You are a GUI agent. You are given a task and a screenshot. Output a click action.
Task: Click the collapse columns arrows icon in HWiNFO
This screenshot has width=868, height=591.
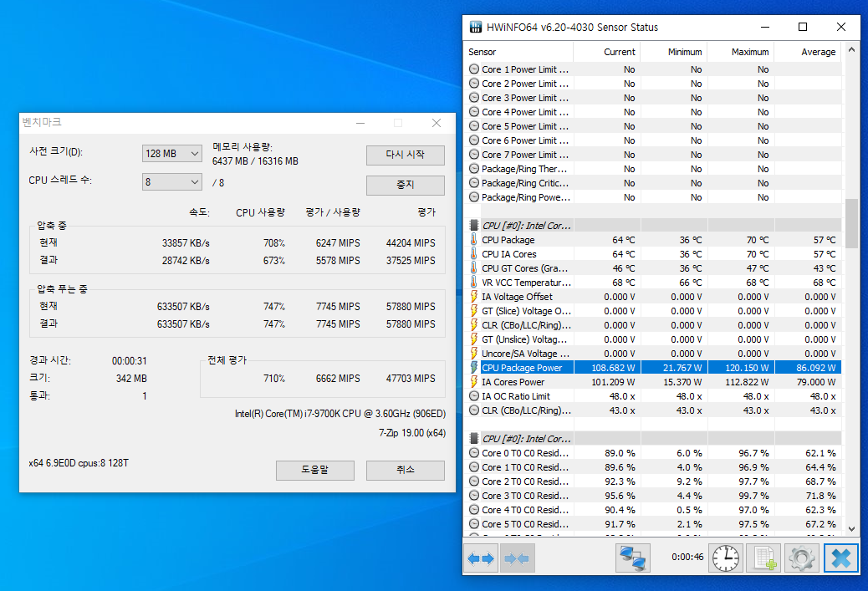(x=516, y=558)
